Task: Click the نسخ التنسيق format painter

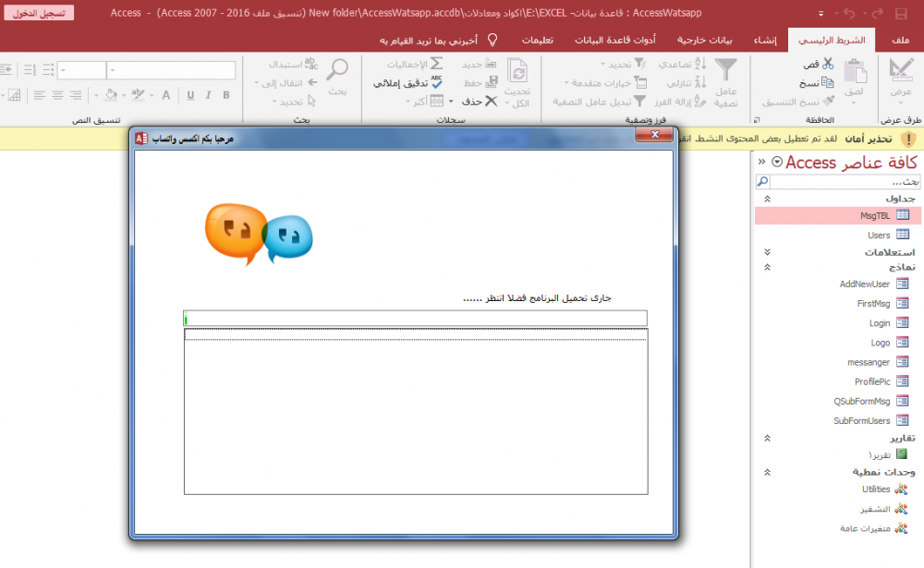Action: click(x=798, y=102)
